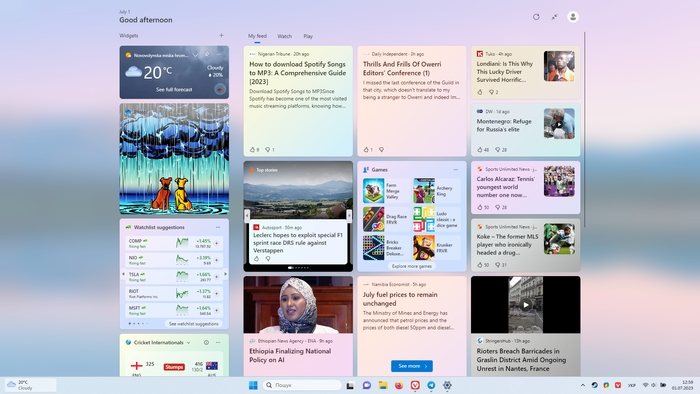
Task: Like the Leclerc top story
Action: click(x=256, y=258)
